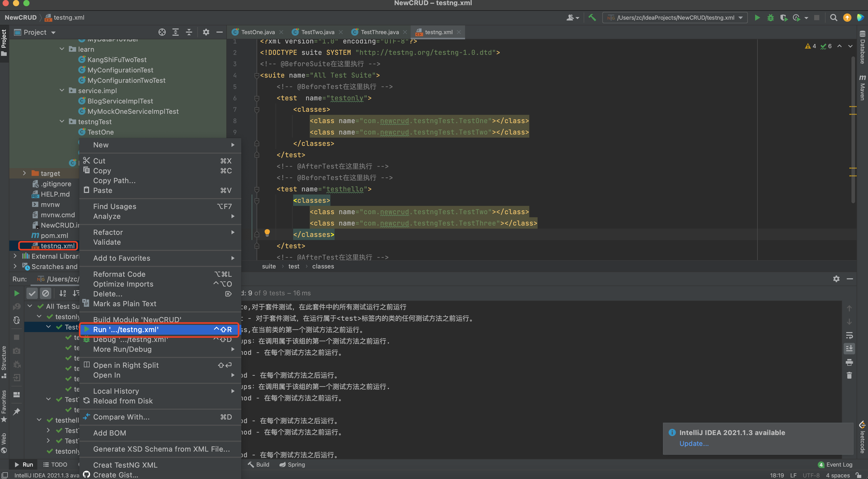Open Search Everywhere via the magnifier icon
Screen dimensions: 868x479
click(x=833, y=18)
